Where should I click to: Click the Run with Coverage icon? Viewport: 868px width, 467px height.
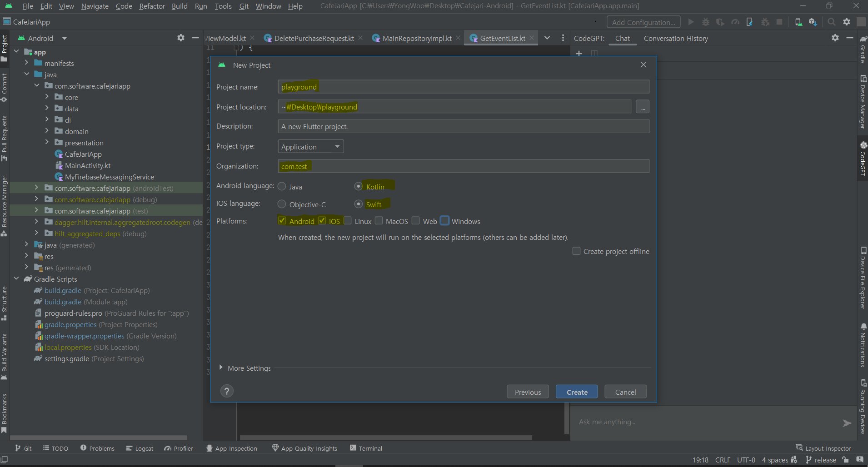point(720,22)
